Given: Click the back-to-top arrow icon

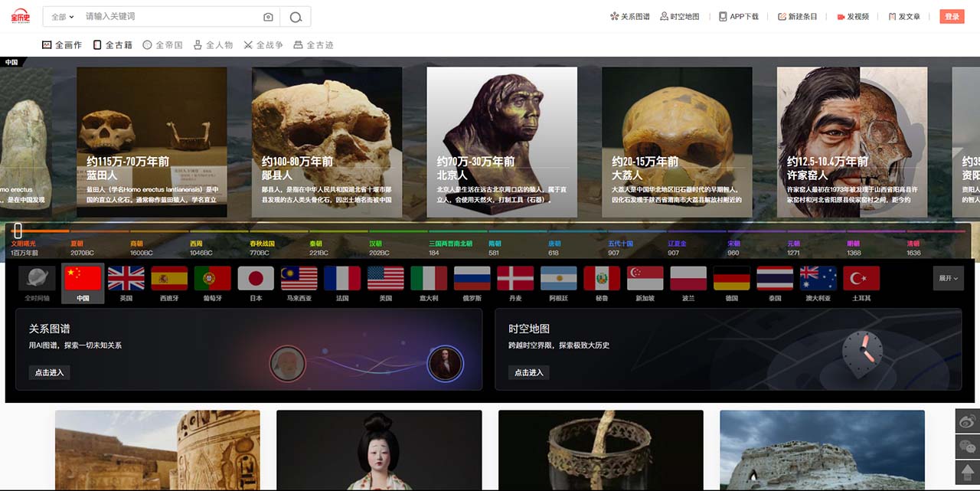Looking at the screenshot, I should [968, 472].
